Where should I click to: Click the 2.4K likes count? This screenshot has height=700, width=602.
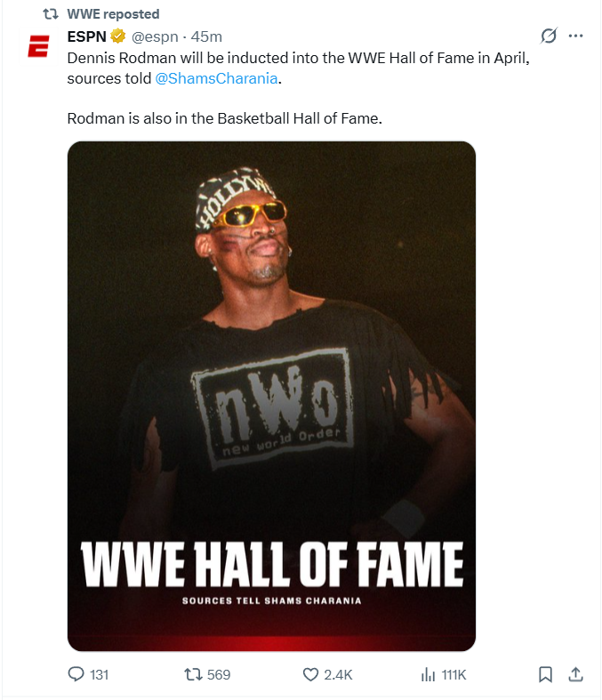(x=338, y=674)
